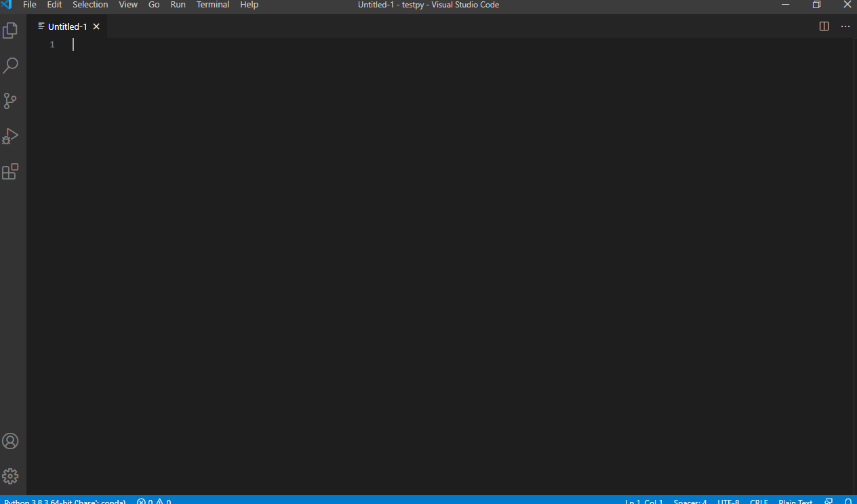857x504 pixels.
Task: Open the Go menu
Action: (154, 5)
